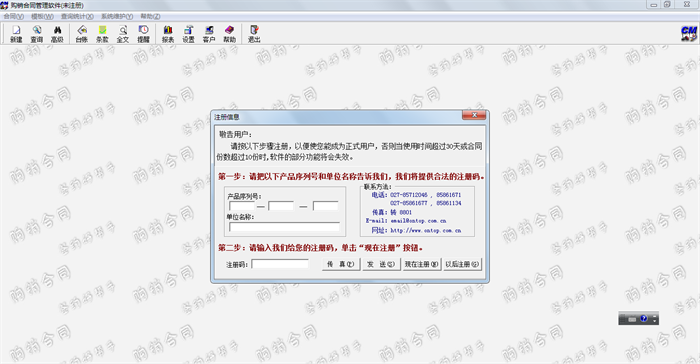The image size is (700, 364).
Task: Open the 查询 (Query) toolbar tool
Action: tap(37, 33)
